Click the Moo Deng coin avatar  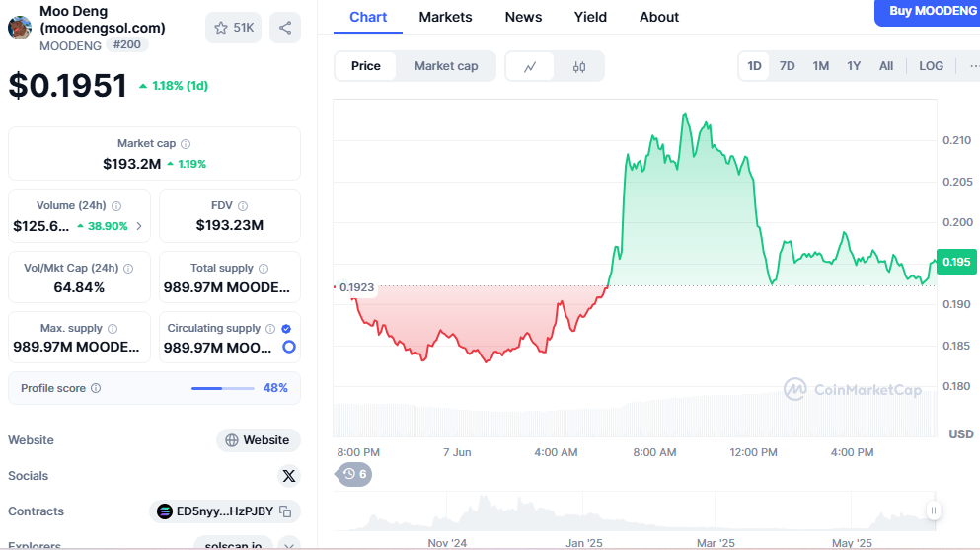click(x=20, y=28)
